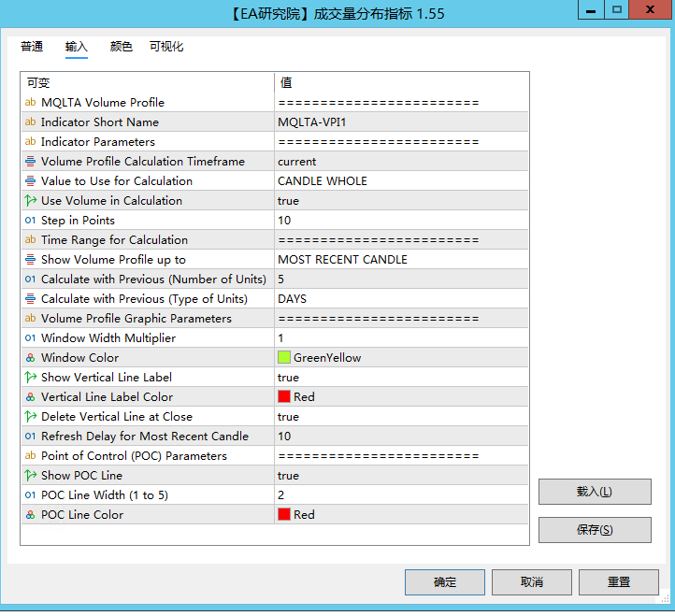Toggle Delete Vertical Line at Close value
The height and width of the screenshot is (616, 675).
[x=401, y=417]
